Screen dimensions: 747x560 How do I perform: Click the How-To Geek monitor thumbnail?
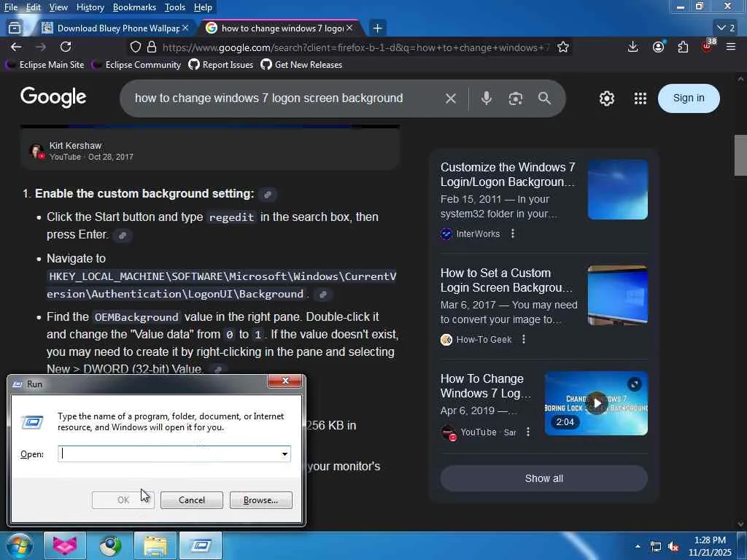pyautogui.click(x=617, y=295)
